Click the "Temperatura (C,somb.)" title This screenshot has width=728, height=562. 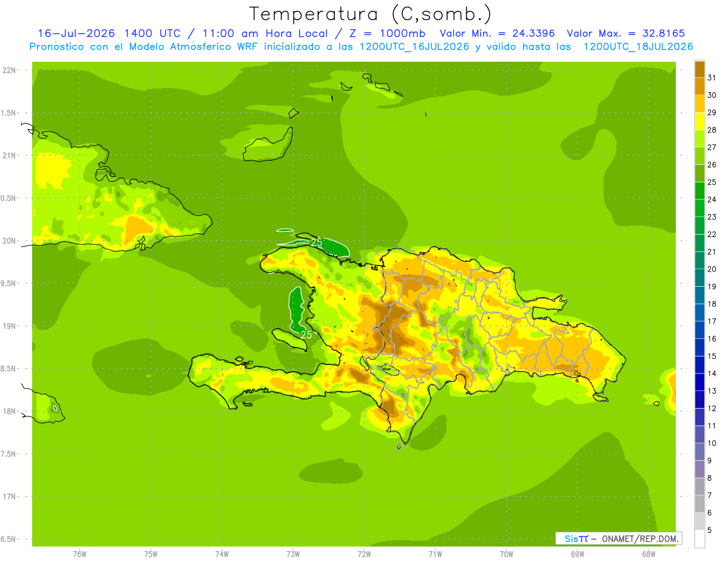coord(371,13)
